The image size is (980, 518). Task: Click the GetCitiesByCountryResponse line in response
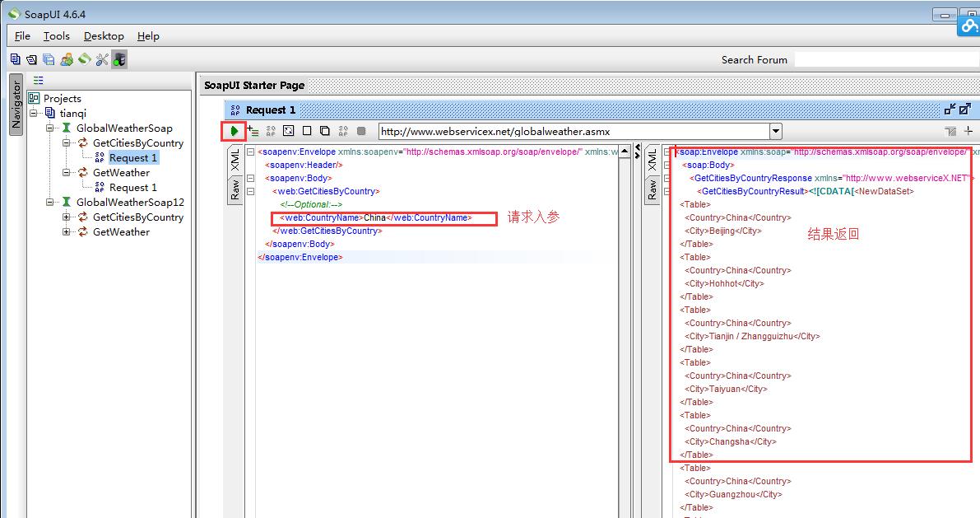(x=831, y=179)
